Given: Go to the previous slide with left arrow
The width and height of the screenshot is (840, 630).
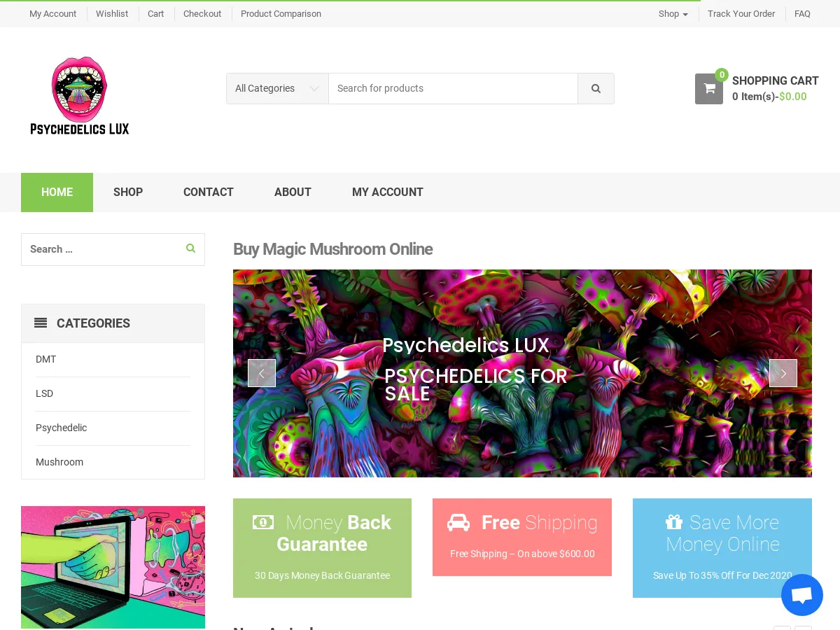Looking at the screenshot, I should (x=262, y=373).
